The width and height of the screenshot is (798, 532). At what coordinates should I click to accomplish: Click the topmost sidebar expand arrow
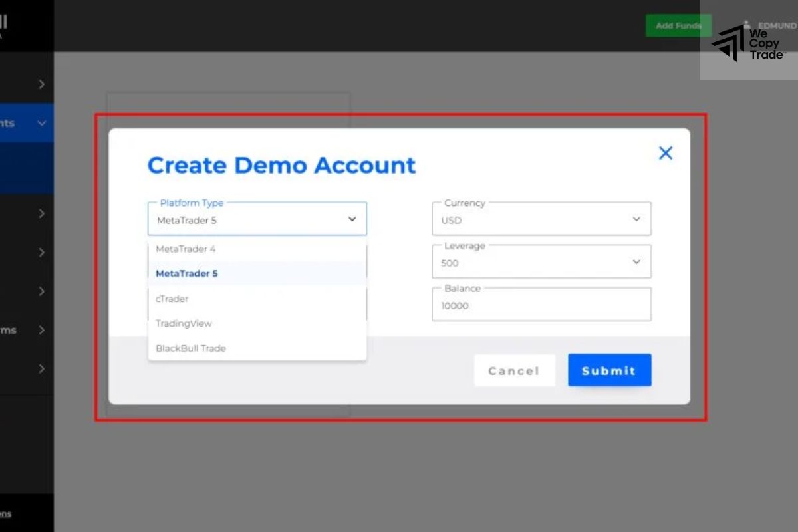[x=42, y=84]
